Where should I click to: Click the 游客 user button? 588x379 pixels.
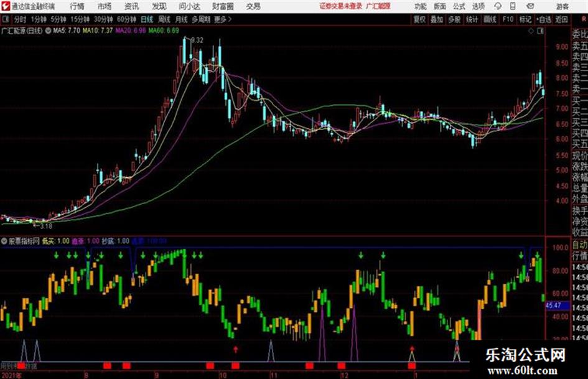click(x=562, y=6)
